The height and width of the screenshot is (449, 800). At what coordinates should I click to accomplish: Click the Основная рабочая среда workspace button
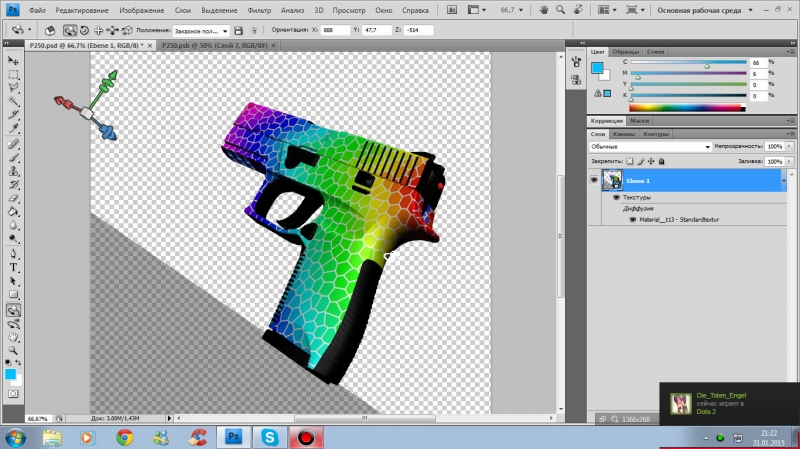coord(699,10)
